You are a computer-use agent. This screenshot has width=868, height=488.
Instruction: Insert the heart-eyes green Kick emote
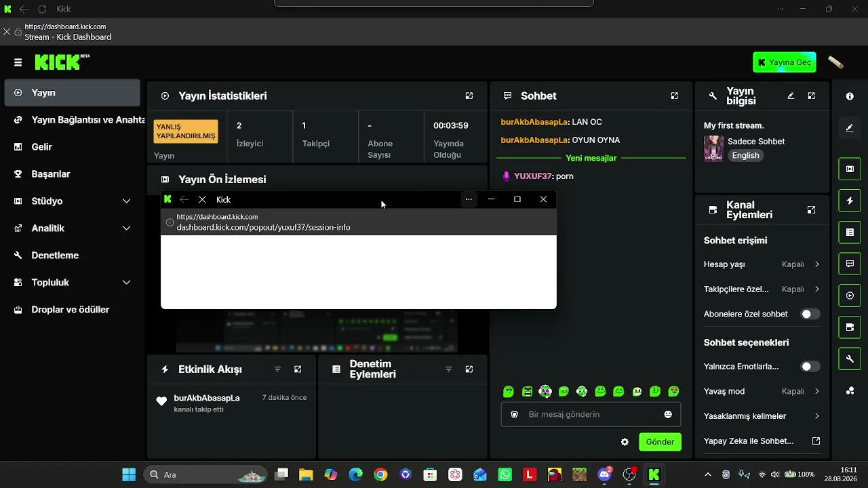click(x=673, y=391)
